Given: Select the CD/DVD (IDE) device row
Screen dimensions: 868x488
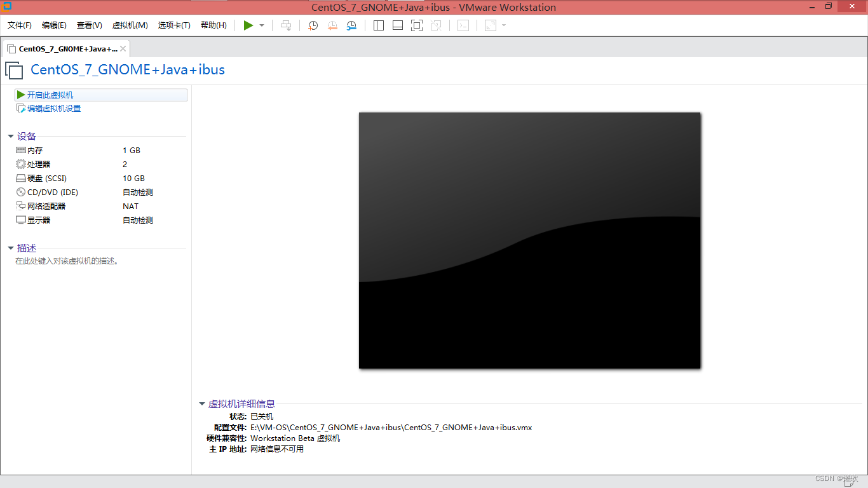Looking at the screenshot, I should click(x=101, y=193).
